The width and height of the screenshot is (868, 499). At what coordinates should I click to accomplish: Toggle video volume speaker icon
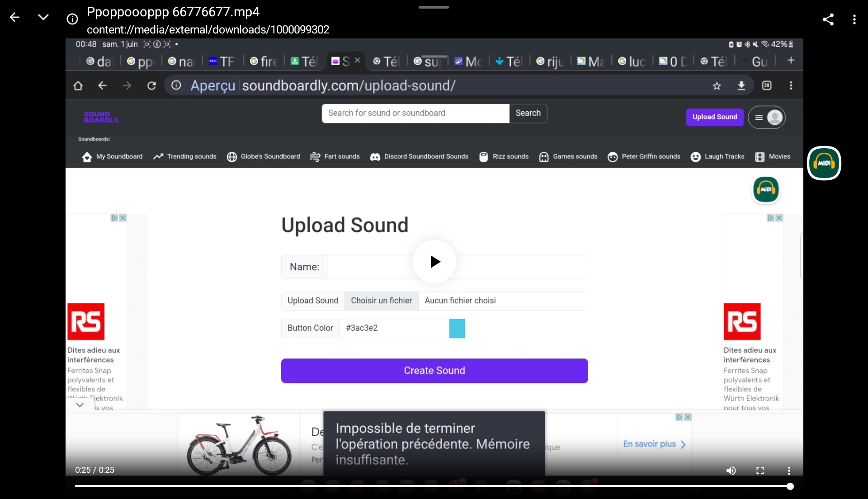click(731, 471)
